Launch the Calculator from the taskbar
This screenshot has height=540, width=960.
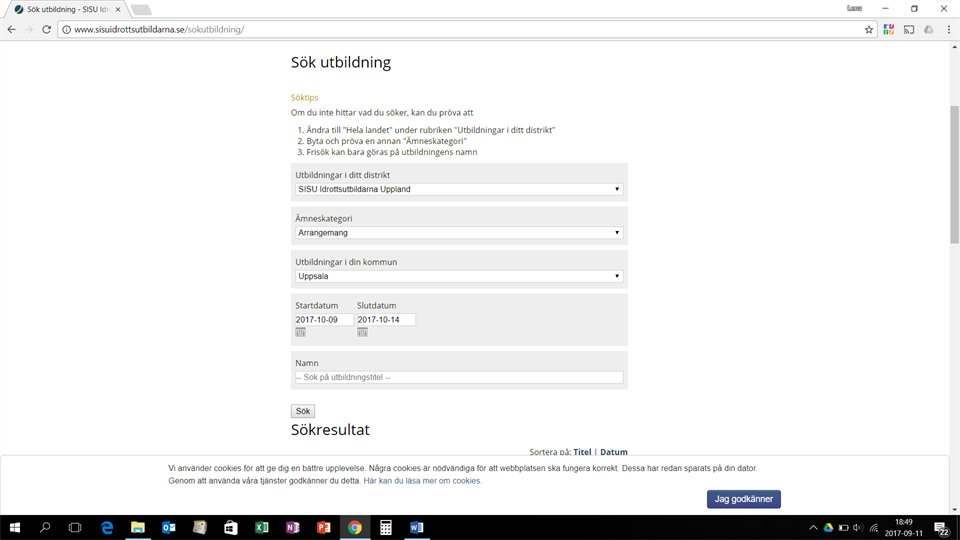tap(385, 527)
